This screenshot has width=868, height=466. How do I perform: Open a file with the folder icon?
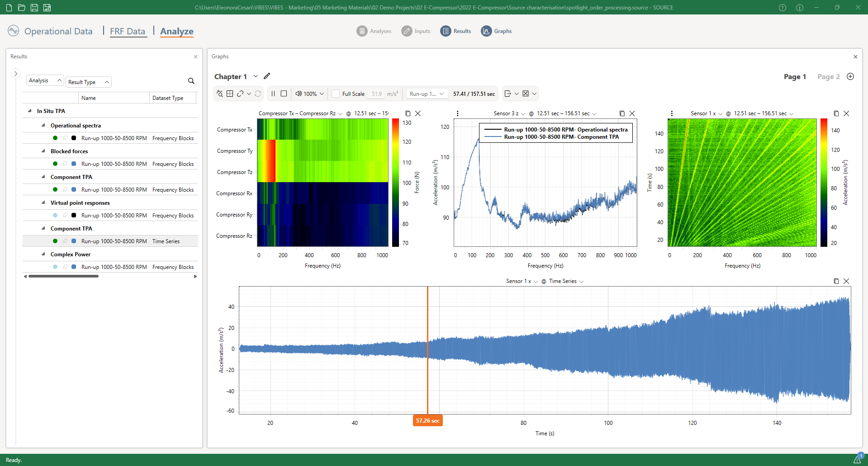[x=21, y=8]
